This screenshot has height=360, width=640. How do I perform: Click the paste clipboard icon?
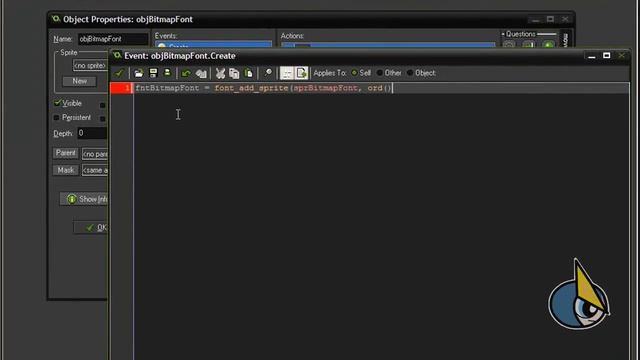(249, 73)
